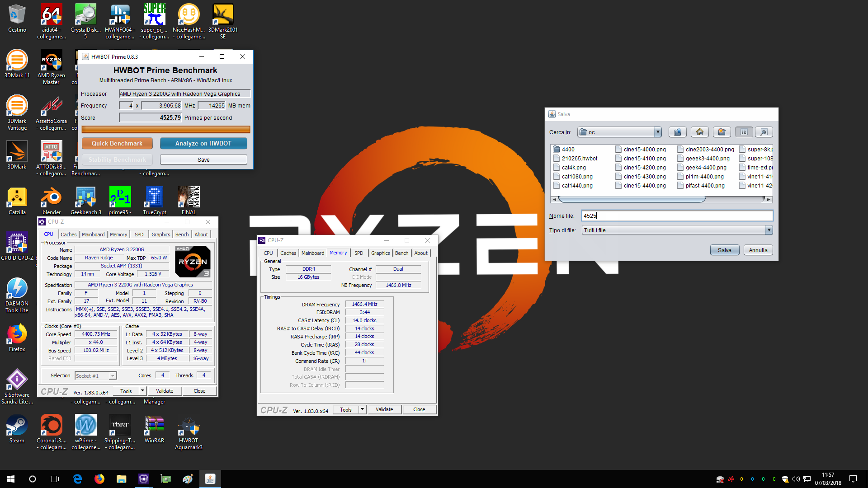The image size is (868, 488).
Task: Select file cine15-4400.png
Action: pos(641,185)
